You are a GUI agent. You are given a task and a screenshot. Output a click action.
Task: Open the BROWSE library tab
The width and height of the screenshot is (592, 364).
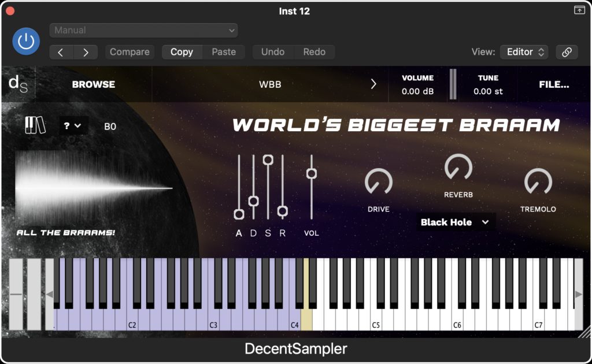[94, 84]
